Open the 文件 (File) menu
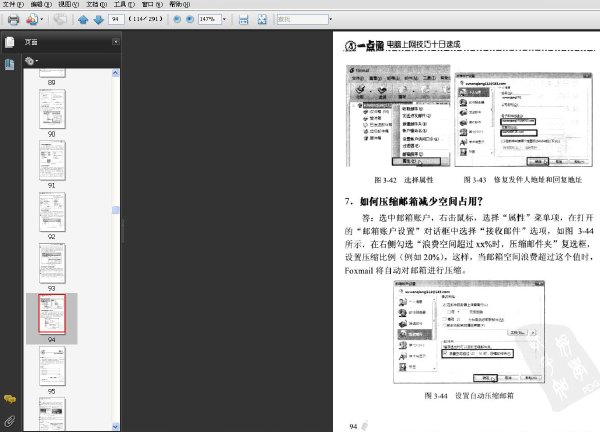Image resolution: width=600 pixels, height=432 pixels. coord(13,4)
